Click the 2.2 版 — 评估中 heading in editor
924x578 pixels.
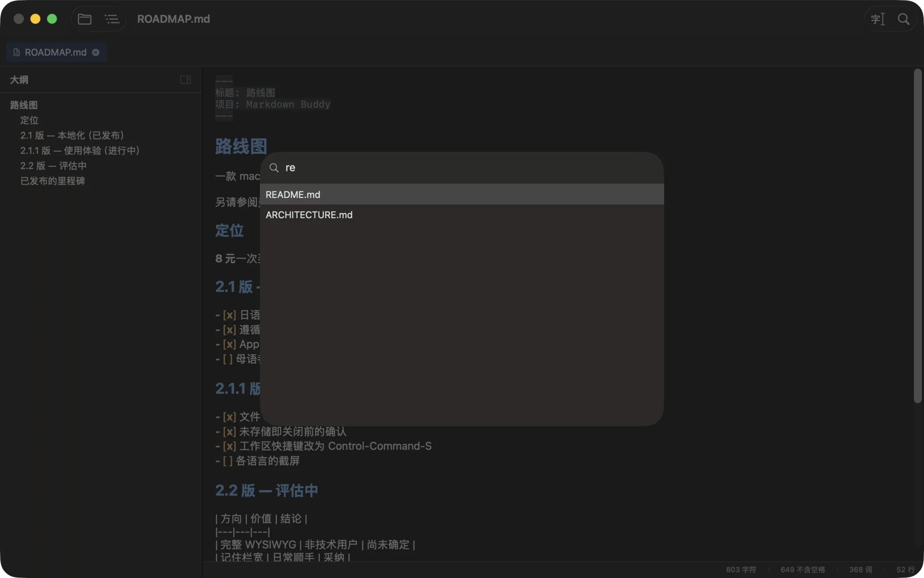[267, 490]
